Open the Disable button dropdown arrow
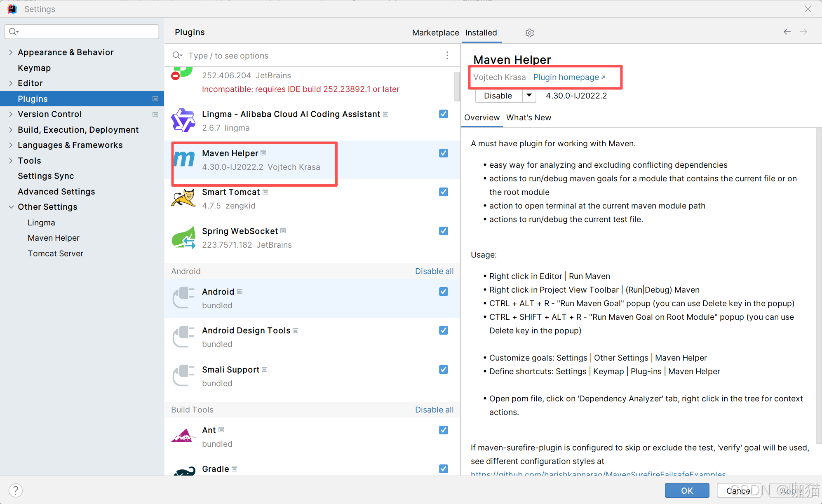This screenshot has width=822, height=504. 529,96
